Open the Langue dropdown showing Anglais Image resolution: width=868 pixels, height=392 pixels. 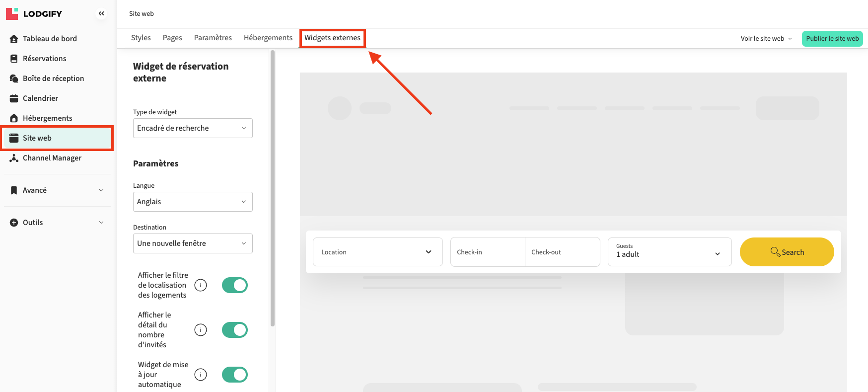193,202
